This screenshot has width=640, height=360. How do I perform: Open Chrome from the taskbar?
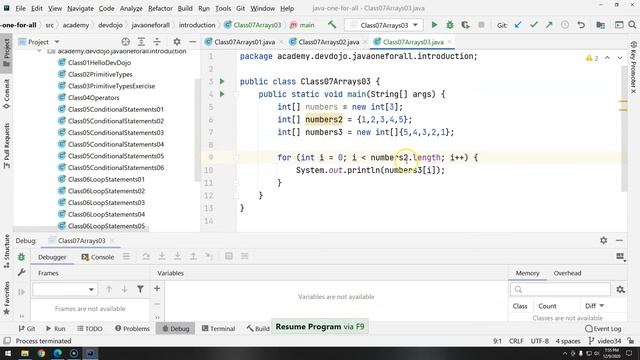pyautogui.click(x=41, y=353)
